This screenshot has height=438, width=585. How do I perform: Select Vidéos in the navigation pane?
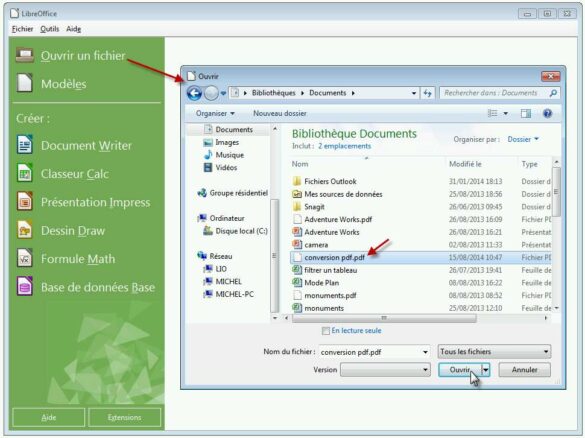(x=226, y=168)
